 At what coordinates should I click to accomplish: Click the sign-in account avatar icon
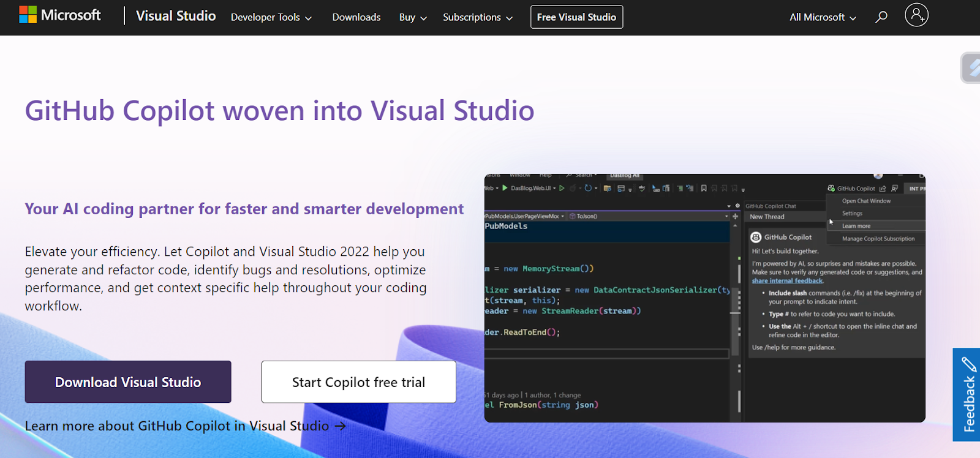[x=916, y=15]
